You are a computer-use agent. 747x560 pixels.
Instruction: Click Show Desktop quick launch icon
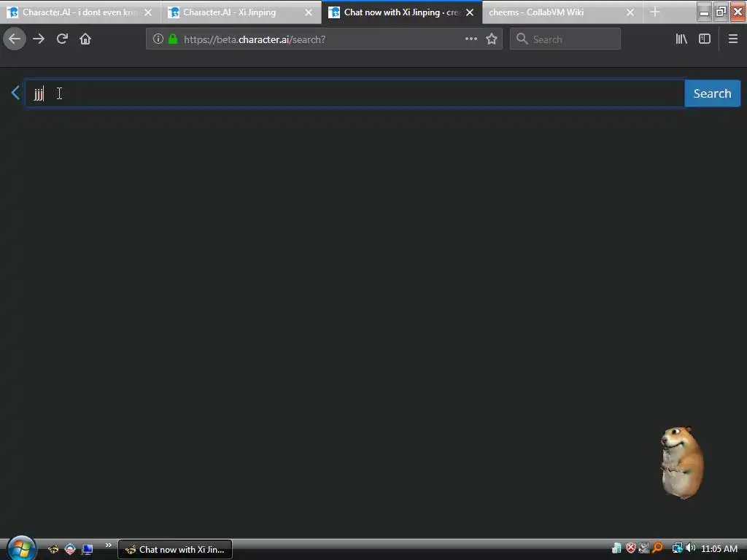[87, 550]
